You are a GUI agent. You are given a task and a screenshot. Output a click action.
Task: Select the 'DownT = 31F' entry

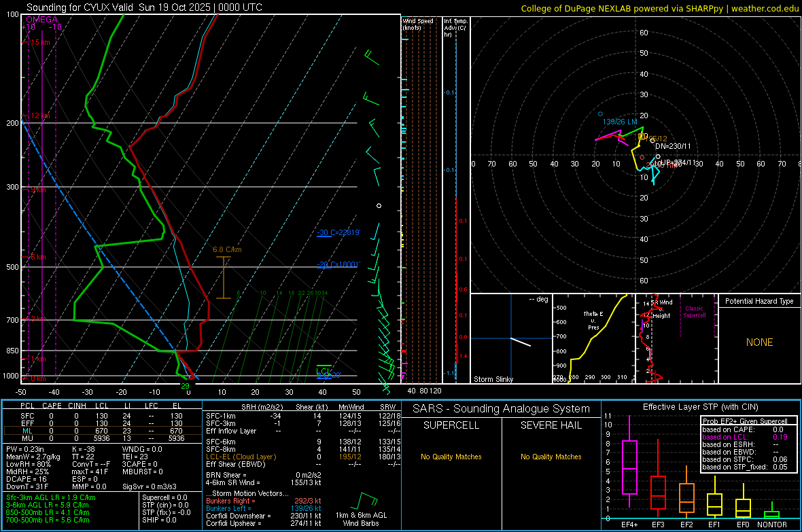coord(27,486)
